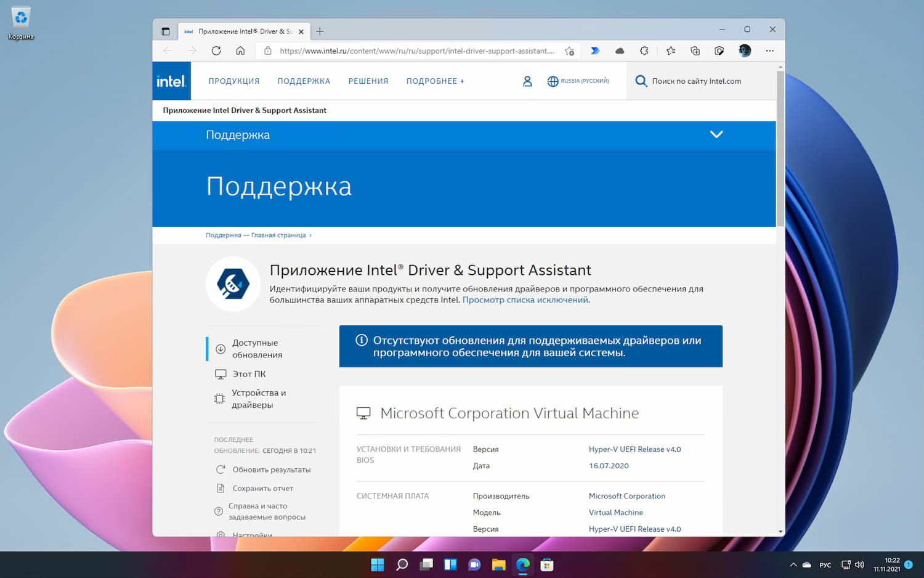Click the BIOS version Hyper-V UEFI Release v4.0
This screenshot has height=578, width=924.
634,449
